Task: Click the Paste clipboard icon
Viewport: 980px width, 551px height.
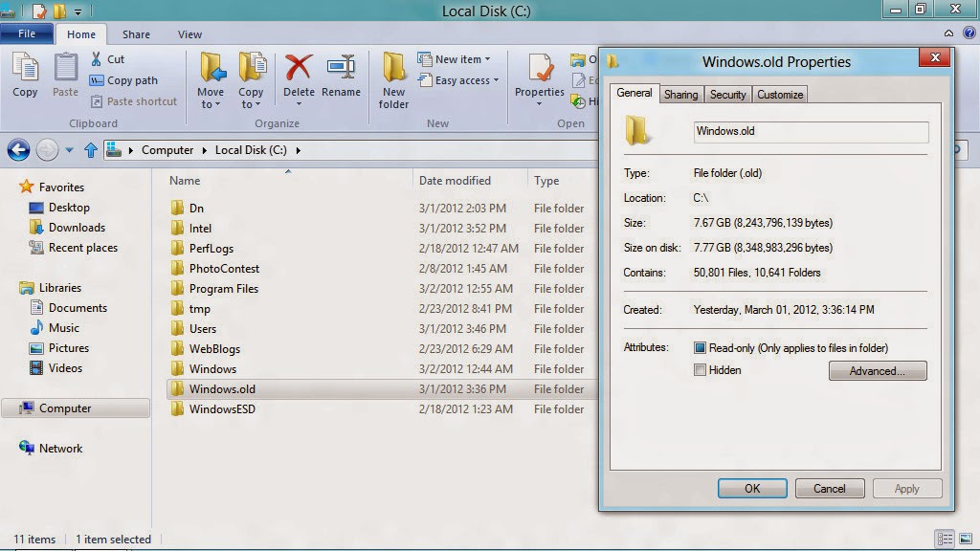Action: point(65,68)
